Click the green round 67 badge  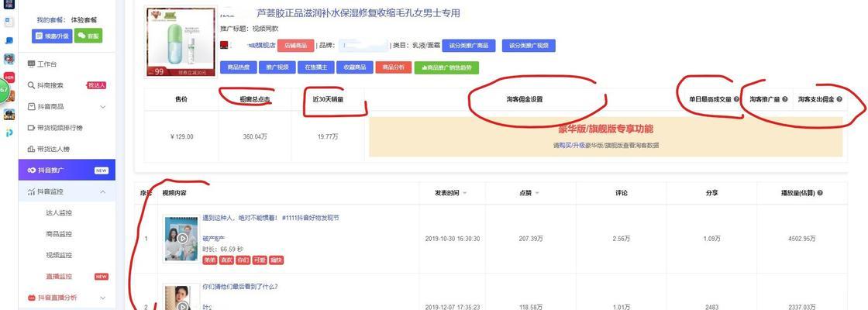point(3,89)
